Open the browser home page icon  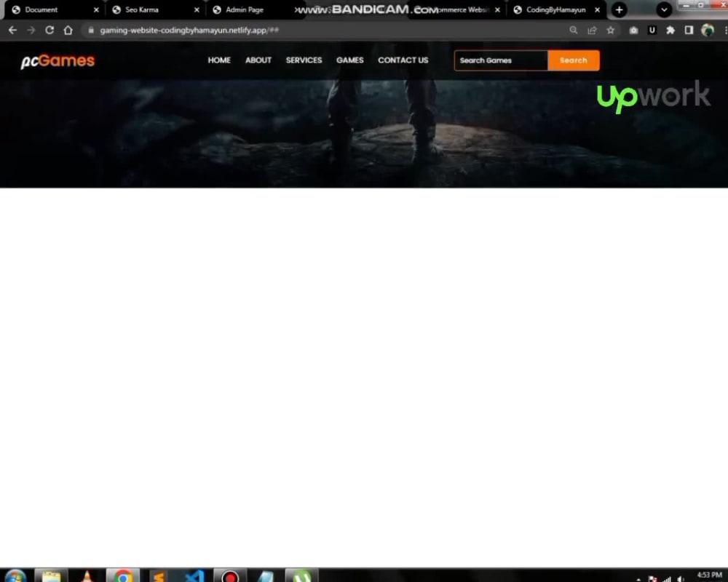(68, 30)
